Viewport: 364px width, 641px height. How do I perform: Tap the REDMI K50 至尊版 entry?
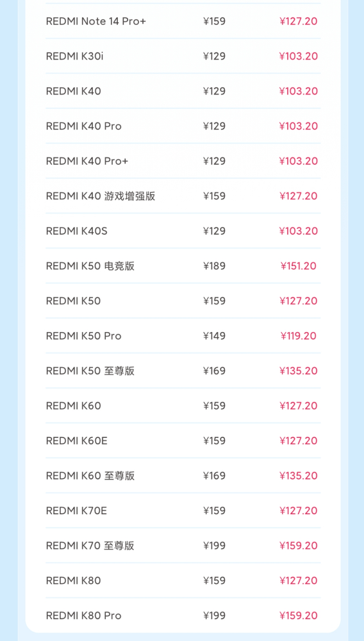tap(90, 371)
